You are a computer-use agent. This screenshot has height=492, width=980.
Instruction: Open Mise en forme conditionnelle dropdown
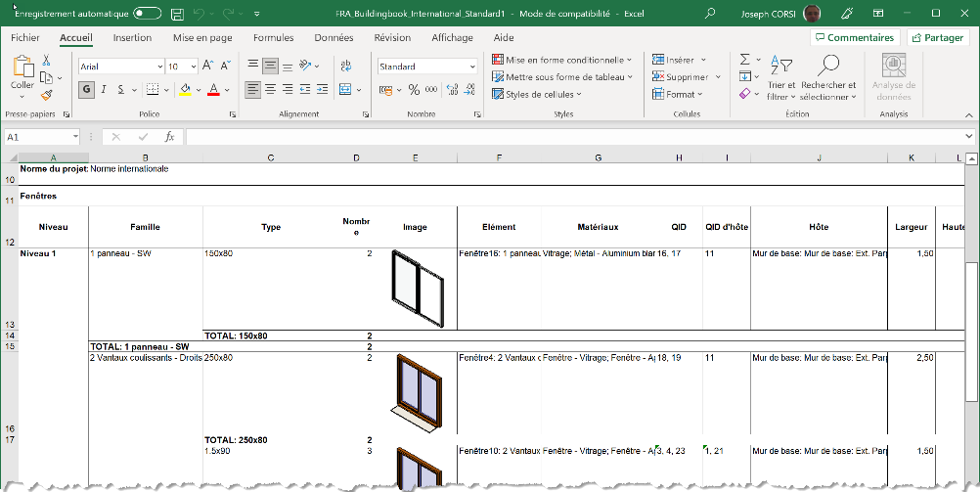pyautogui.click(x=562, y=60)
